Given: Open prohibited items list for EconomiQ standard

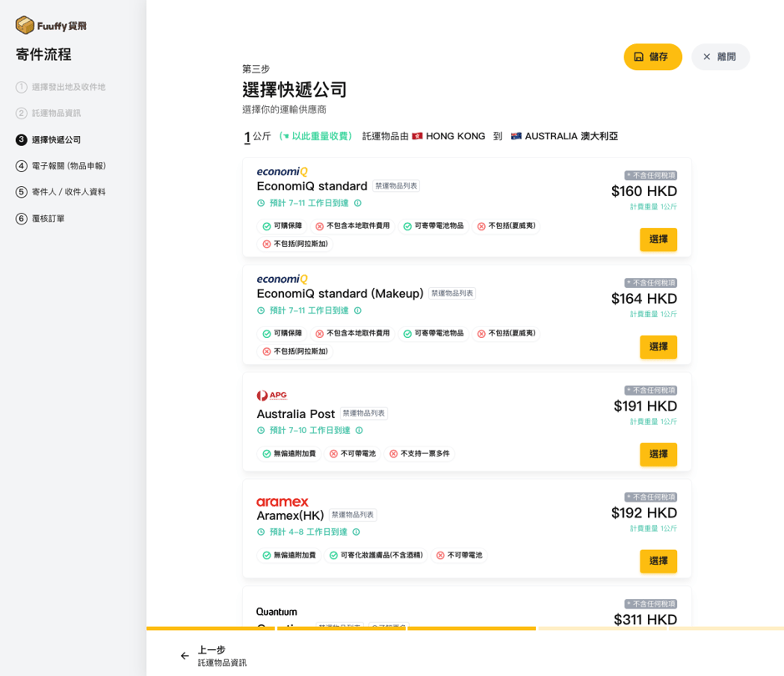Looking at the screenshot, I should [x=396, y=186].
